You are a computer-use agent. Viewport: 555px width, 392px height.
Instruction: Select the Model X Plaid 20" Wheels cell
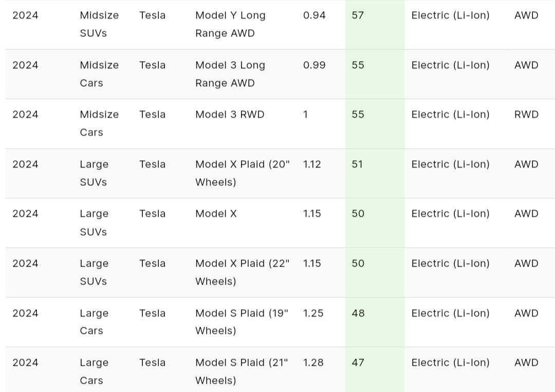tap(242, 173)
